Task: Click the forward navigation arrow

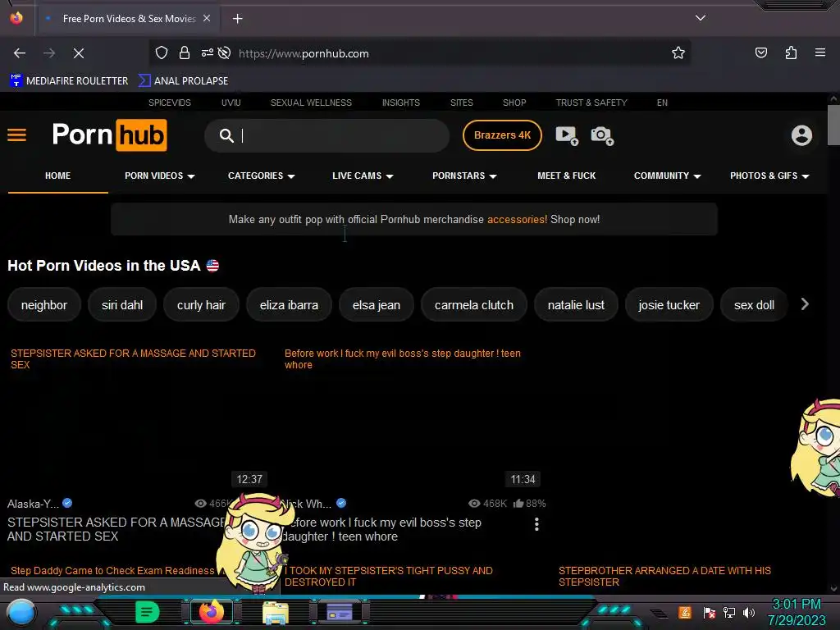Action: (x=49, y=53)
